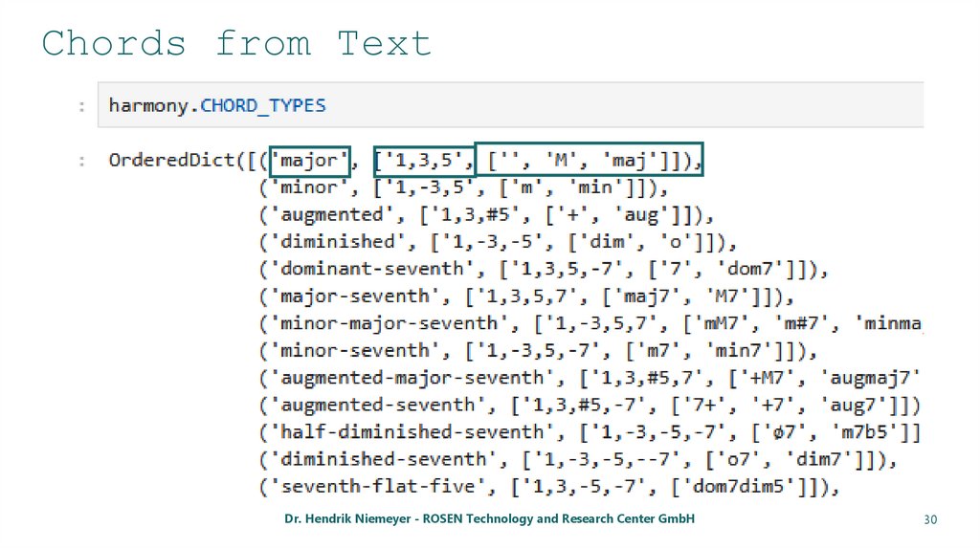
Task: Click the 'major' key in the output
Action: (x=309, y=161)
